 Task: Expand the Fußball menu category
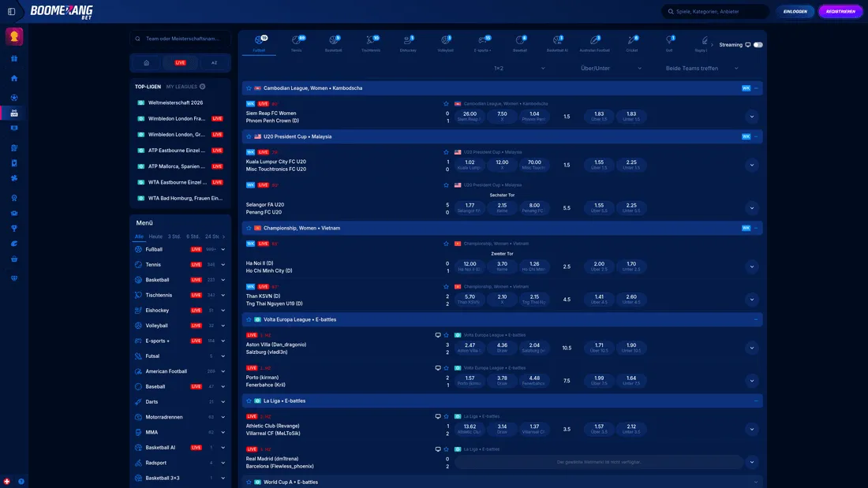(x=223, y=250)
